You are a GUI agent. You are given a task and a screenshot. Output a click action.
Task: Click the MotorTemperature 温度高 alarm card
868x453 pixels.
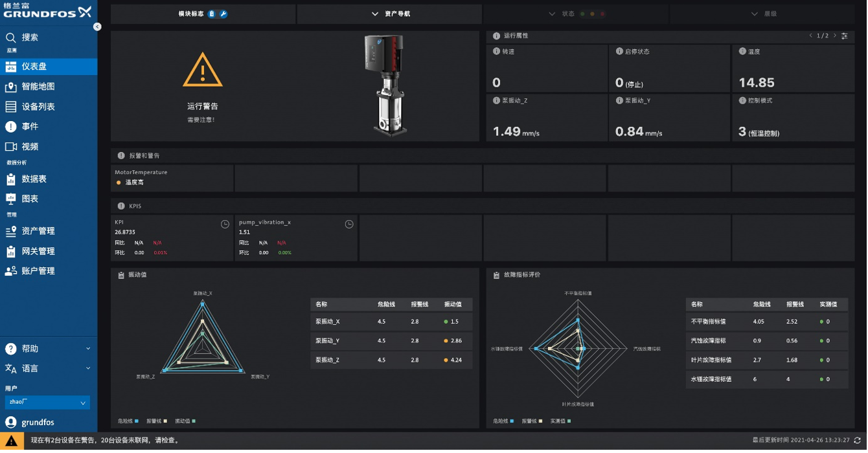[x=172, y=178]
